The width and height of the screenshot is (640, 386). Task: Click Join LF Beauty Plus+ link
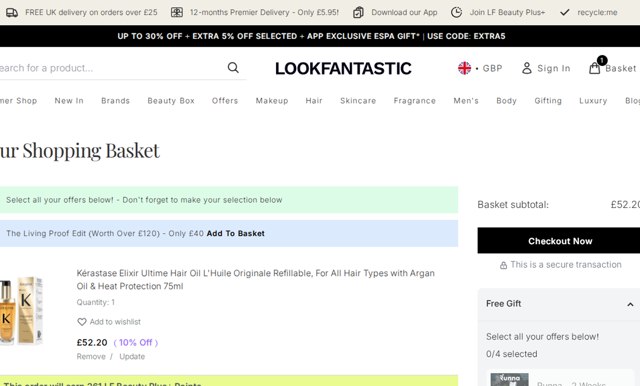507,12
